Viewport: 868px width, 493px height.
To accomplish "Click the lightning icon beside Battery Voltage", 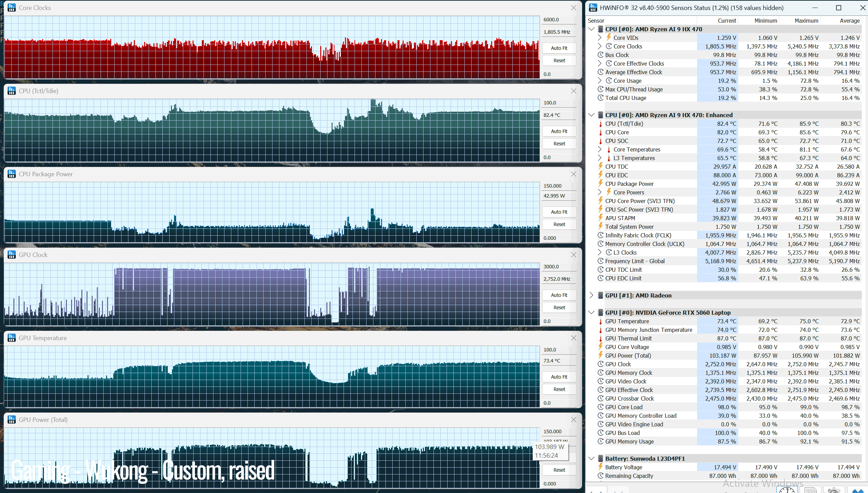I will pos(600,467).
